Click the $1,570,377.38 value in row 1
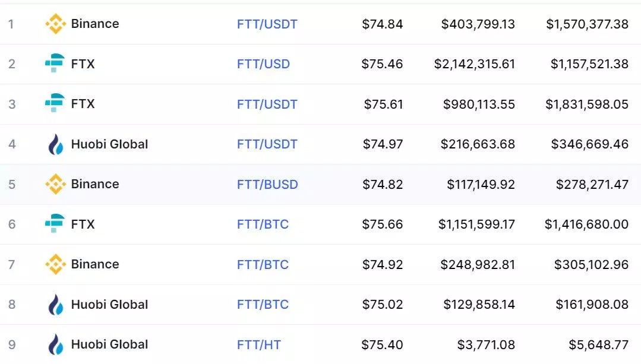The image size is (641, 364). point(587,24)
